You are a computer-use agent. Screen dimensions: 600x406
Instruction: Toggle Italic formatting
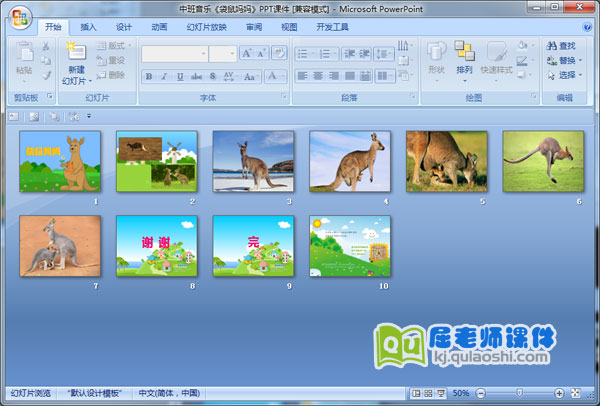[x=164, y=77]
